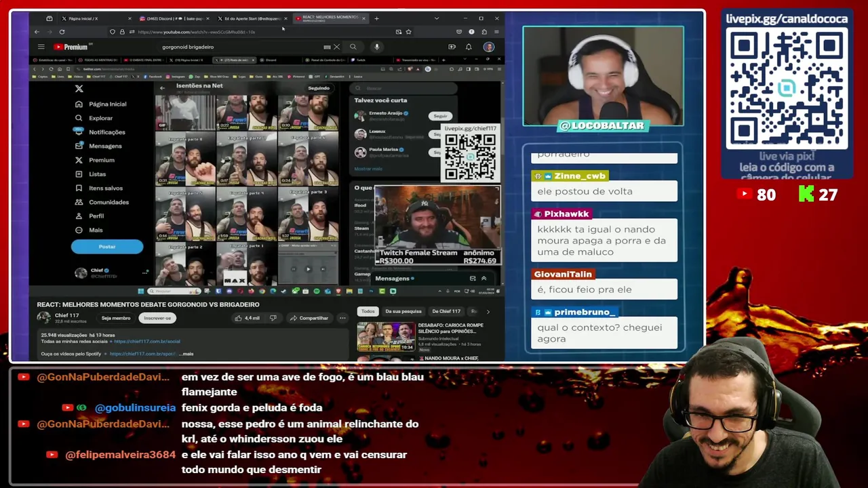Click the YouTube Premium logo

[71, 47]
